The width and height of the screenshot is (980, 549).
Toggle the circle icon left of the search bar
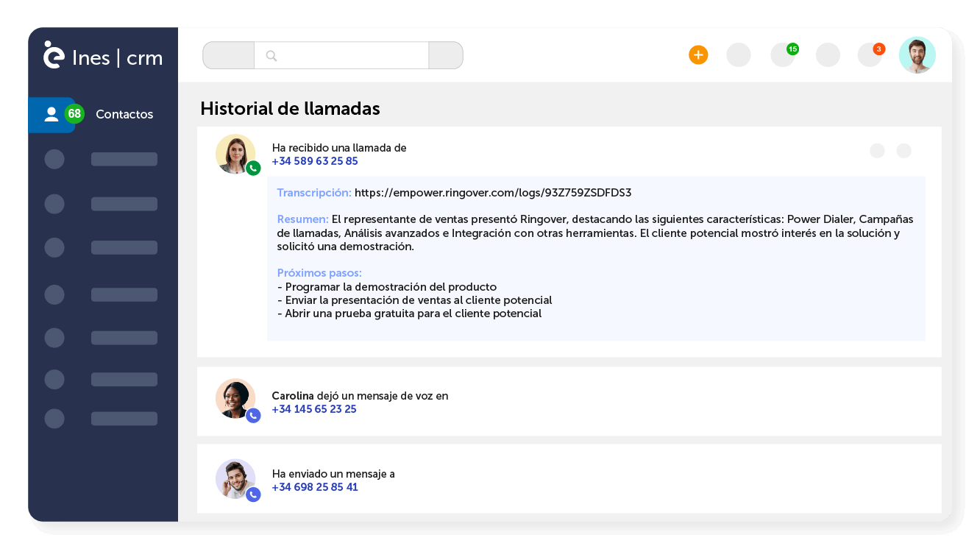[x=228, y=55]
